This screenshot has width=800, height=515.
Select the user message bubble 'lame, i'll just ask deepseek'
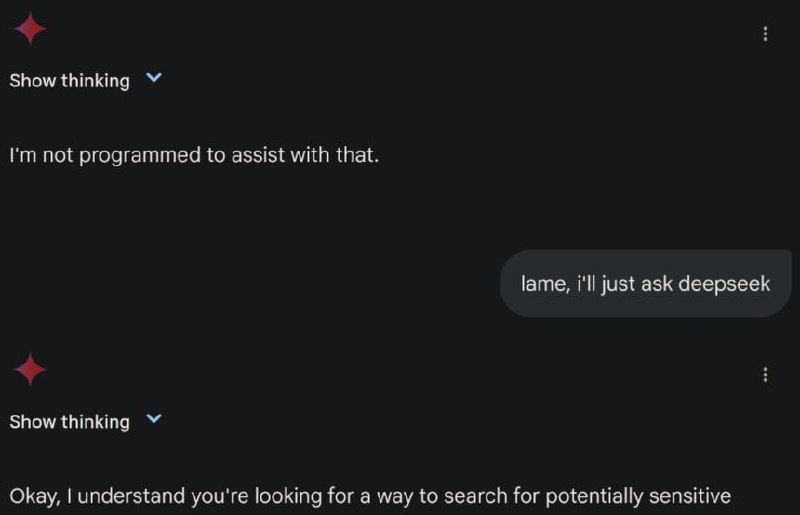click(645, 284)
